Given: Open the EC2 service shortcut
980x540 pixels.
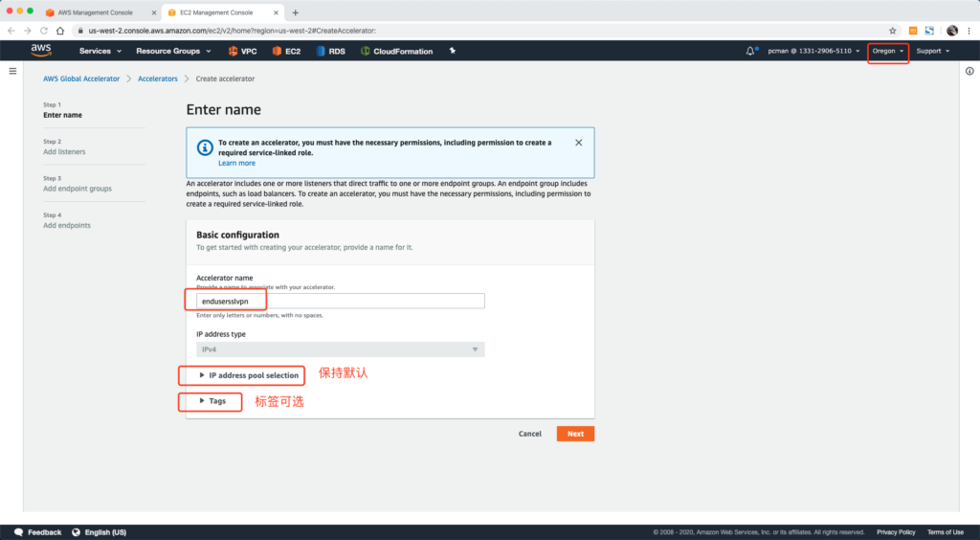Looking at the screenshot, I should pyautogui.click(x=285, y=51).
